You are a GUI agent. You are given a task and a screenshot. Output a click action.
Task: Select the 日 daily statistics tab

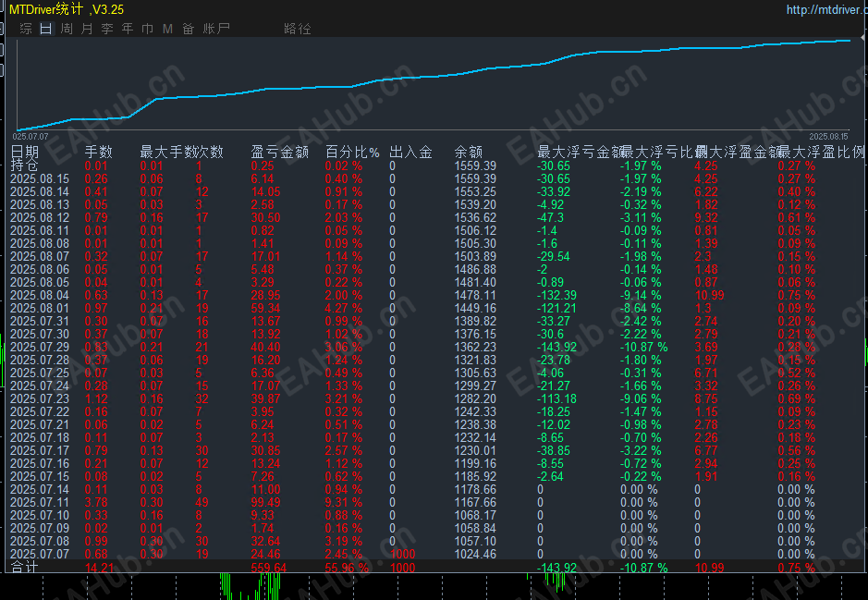pos(46,29)
